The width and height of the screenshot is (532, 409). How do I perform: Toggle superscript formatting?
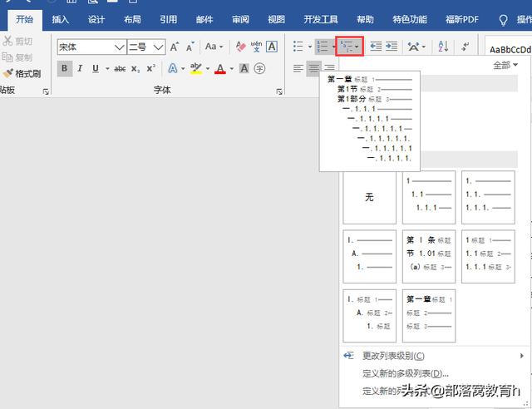click(151, 68)
